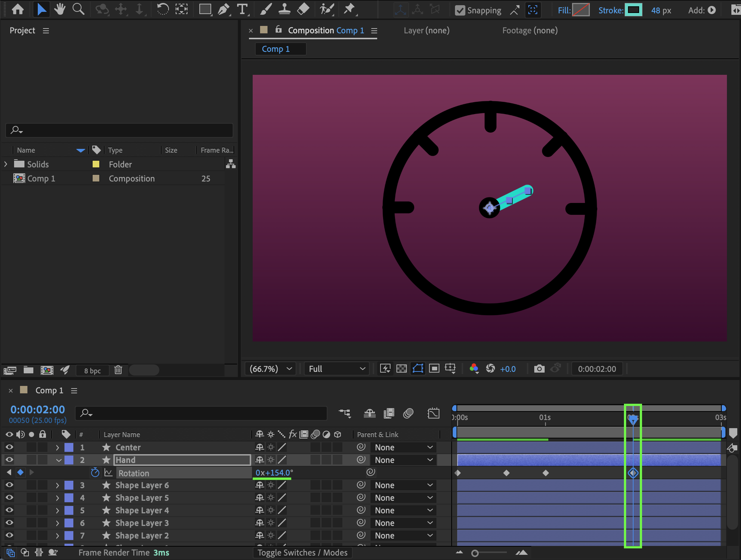Switch to the Layer (none) tab
This screenshot has height=560, width=741.
tap(426, 30)
